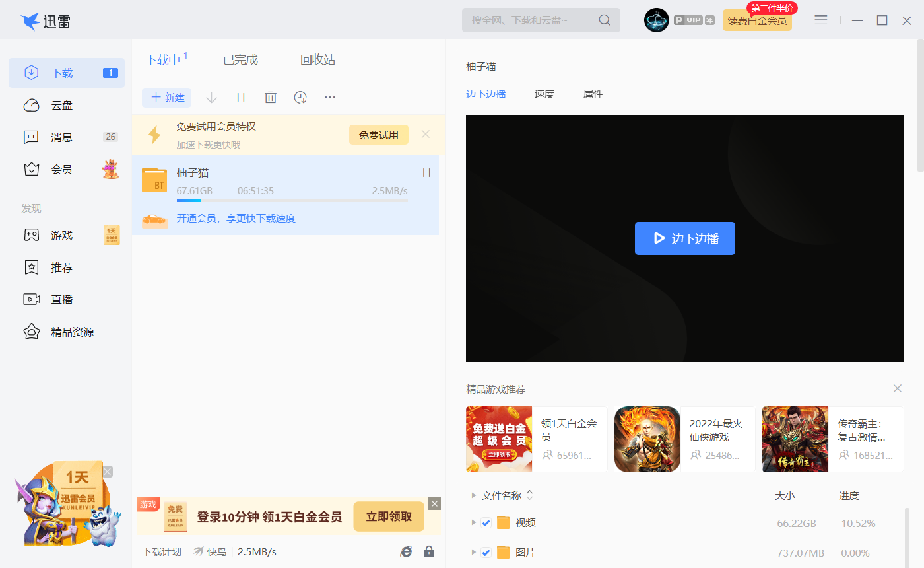The width and height of the screenshot is (924, 568).
Task: Click the 1天 badge next to 游戏
Action: click(x=112, y=235)
